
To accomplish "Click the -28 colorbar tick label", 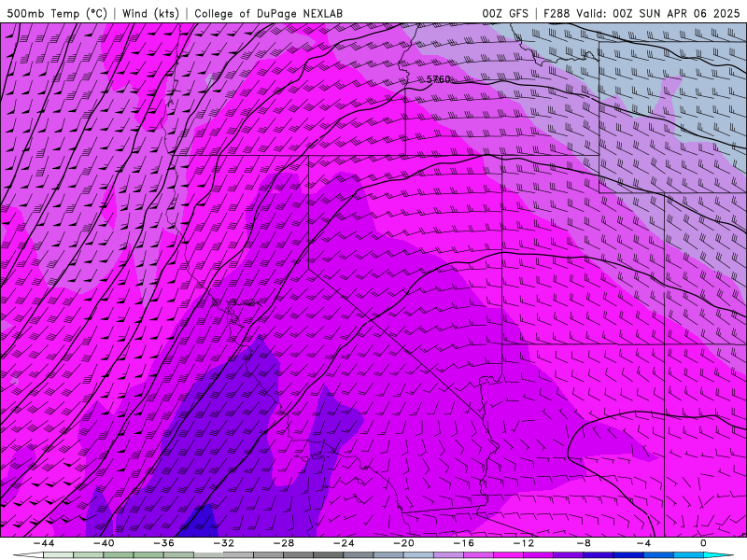I will pos(284,543).
